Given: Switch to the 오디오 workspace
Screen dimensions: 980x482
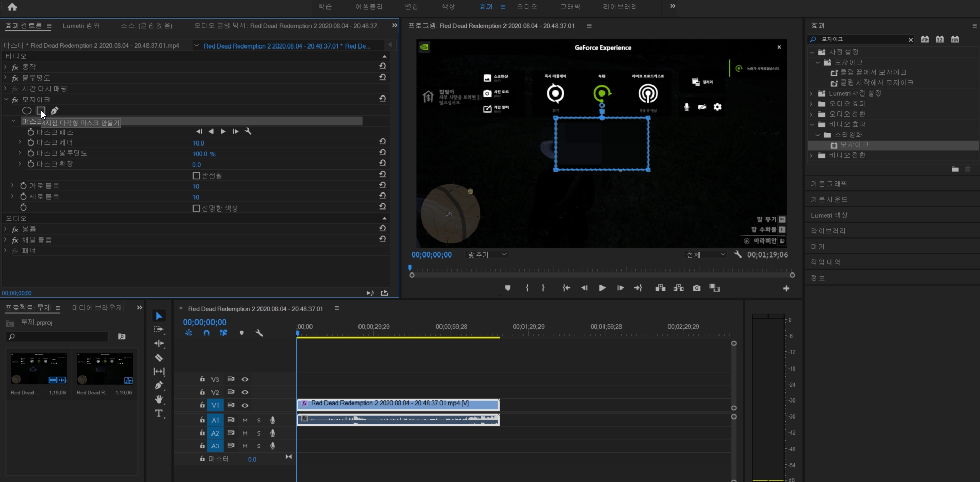Looking at the screenshot, I should point(527,7).
